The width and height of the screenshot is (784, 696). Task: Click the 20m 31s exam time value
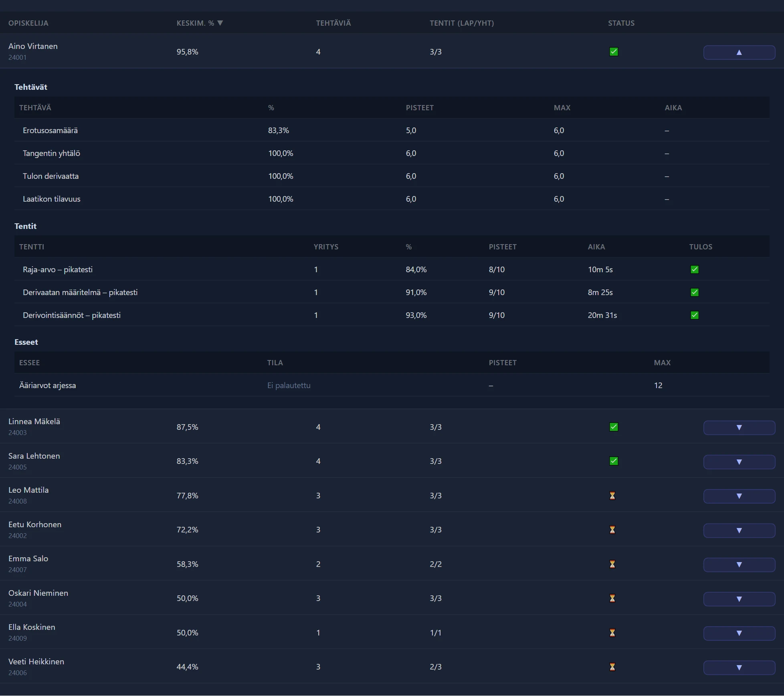(602, 315)
